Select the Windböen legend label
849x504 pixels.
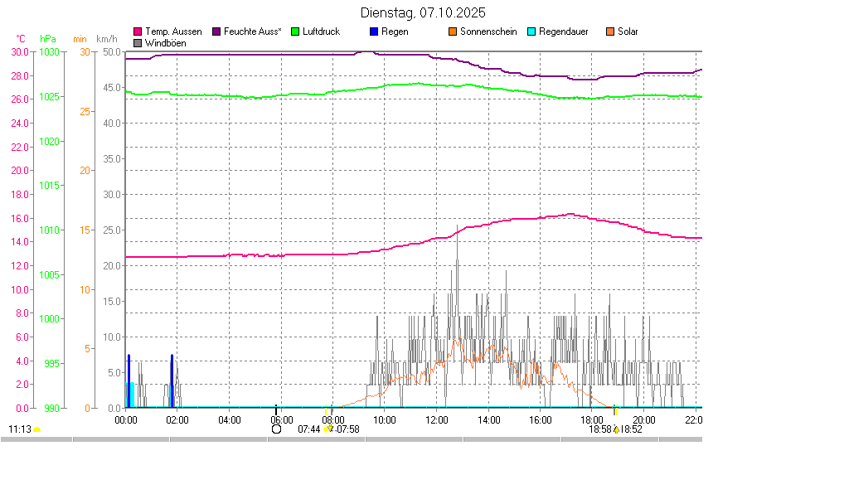coord(165,42)
